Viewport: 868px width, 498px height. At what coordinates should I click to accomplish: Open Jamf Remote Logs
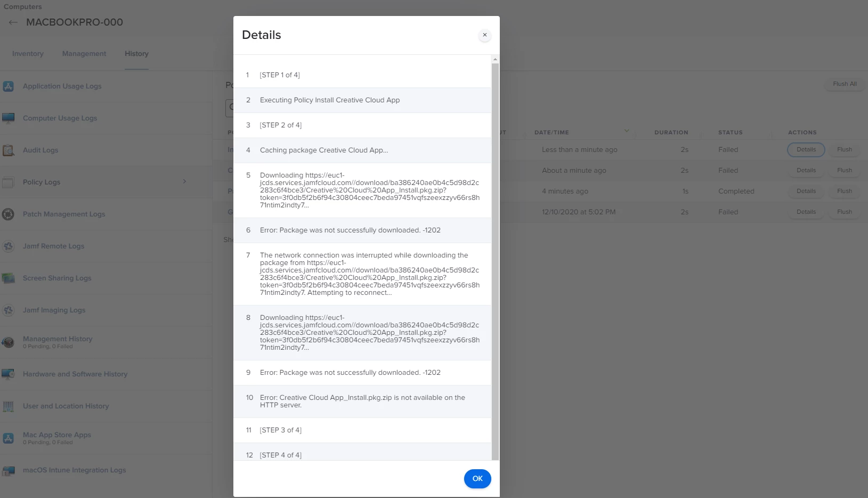pos(53,246)
